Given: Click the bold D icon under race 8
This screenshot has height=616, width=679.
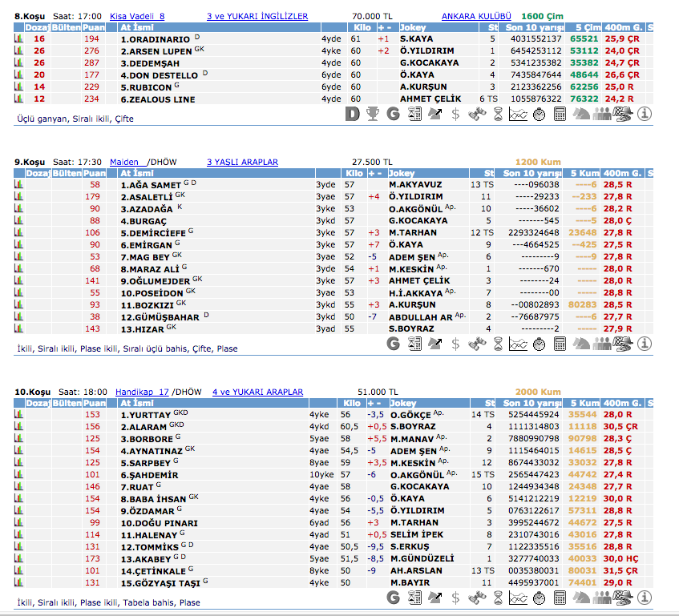Looking at the screenshot, I should pyautogui.click(x=352, y=115).
